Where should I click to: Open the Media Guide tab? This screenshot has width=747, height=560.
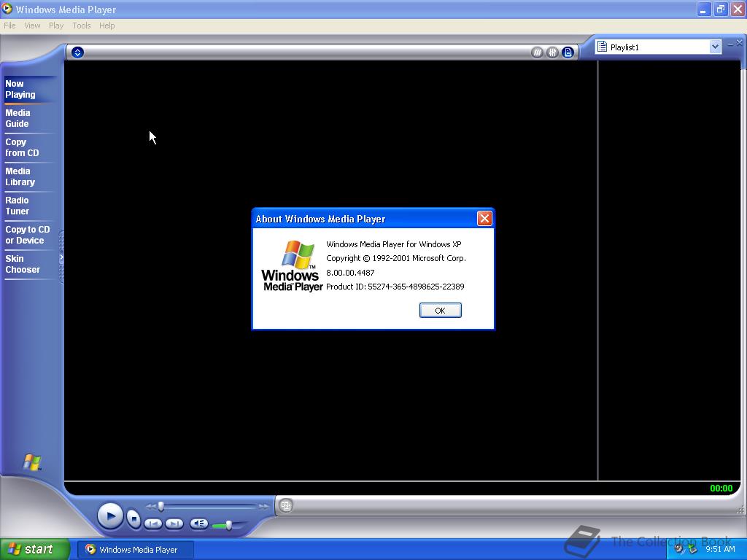(x=18, y=118)
